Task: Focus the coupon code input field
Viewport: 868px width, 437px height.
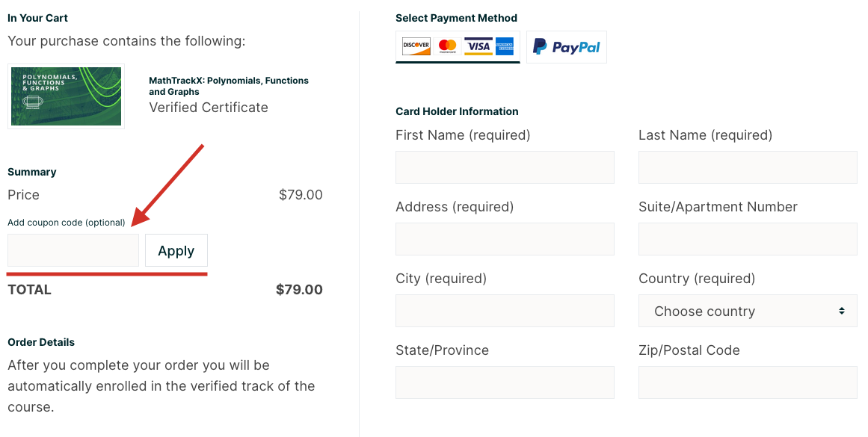Action: tap(73, 250)
